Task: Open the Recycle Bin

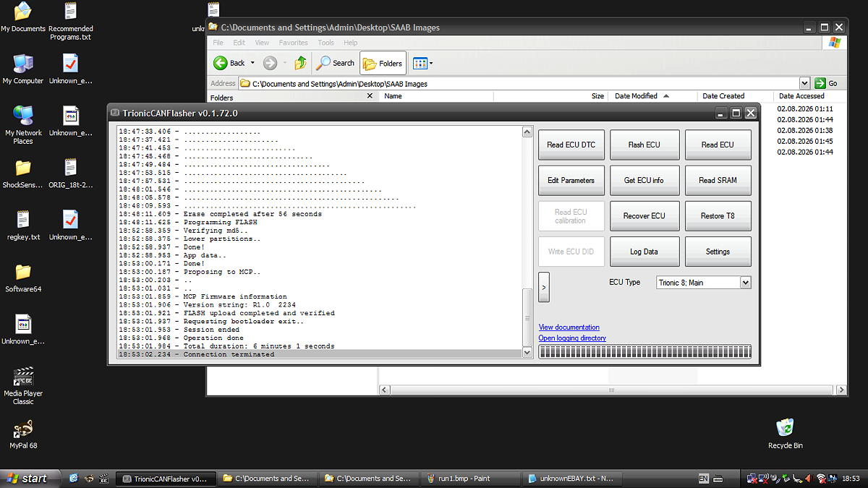Action: (785, 435)
